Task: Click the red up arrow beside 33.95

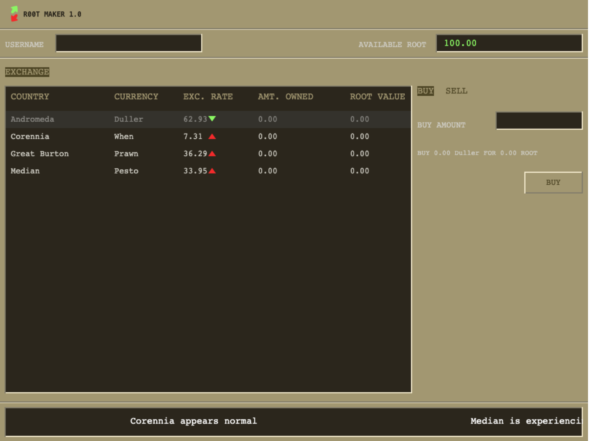Action: click(x=212, y=171)
